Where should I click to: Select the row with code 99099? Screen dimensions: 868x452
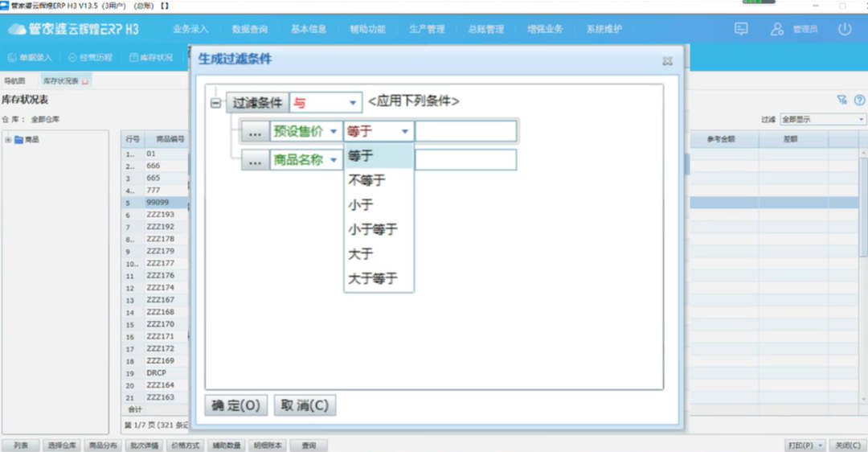tap(158, 203)
